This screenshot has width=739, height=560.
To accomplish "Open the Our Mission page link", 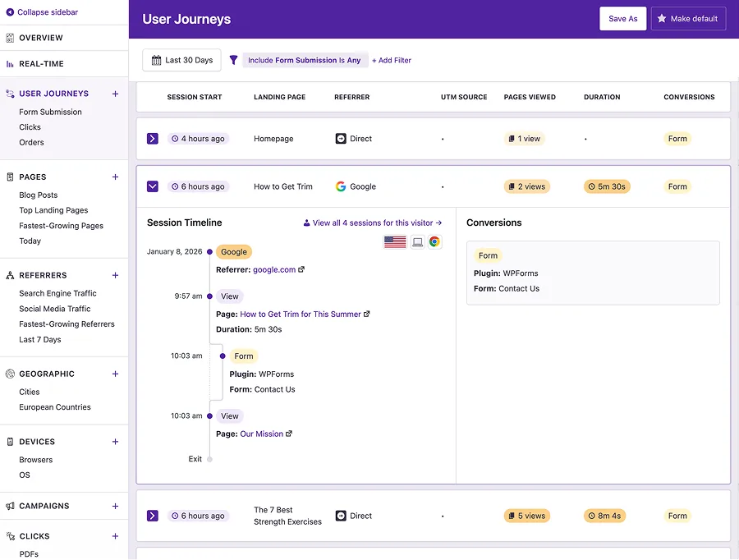I will [x=262, y=434].
